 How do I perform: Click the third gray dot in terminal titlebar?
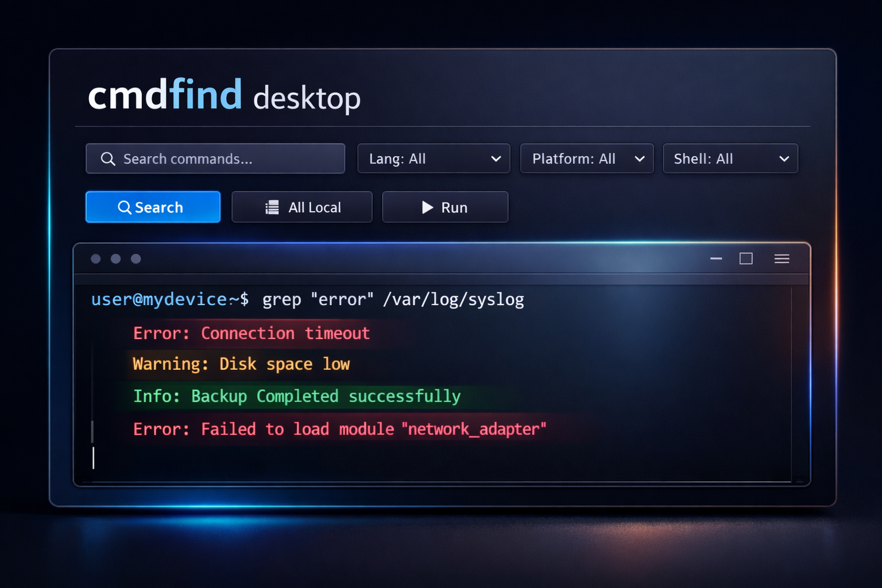(136, 259)
